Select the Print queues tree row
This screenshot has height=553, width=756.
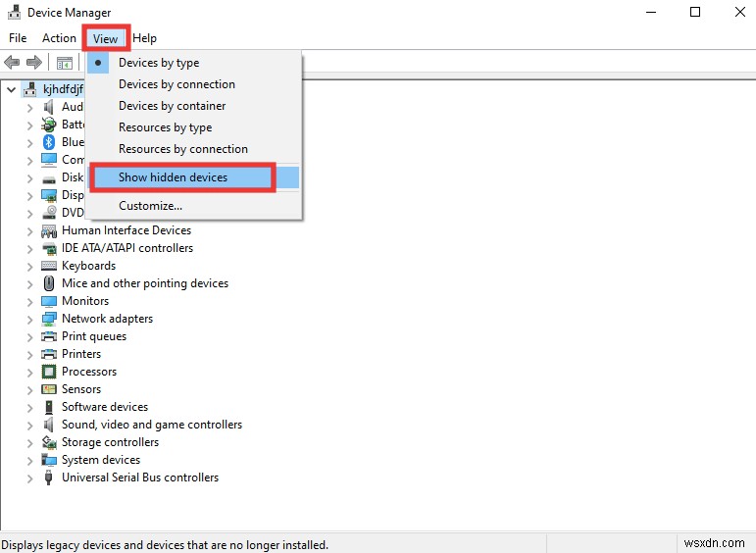tap(94, 336)
